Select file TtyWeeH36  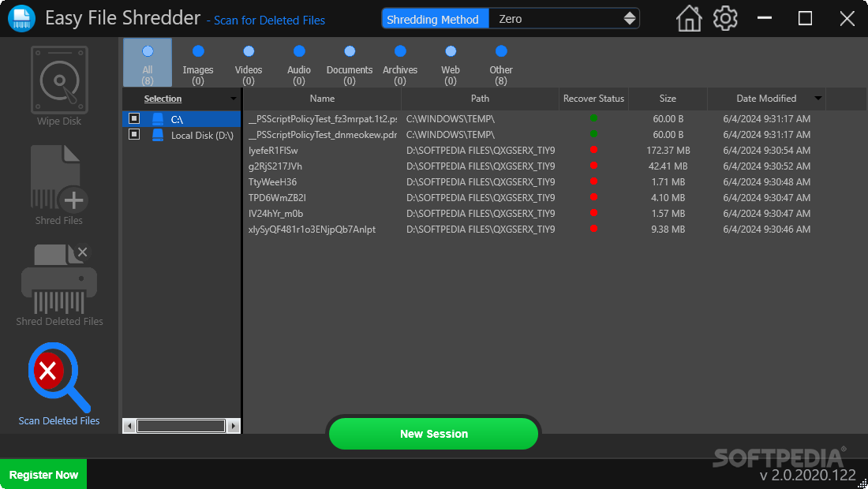tap(272, 182)
